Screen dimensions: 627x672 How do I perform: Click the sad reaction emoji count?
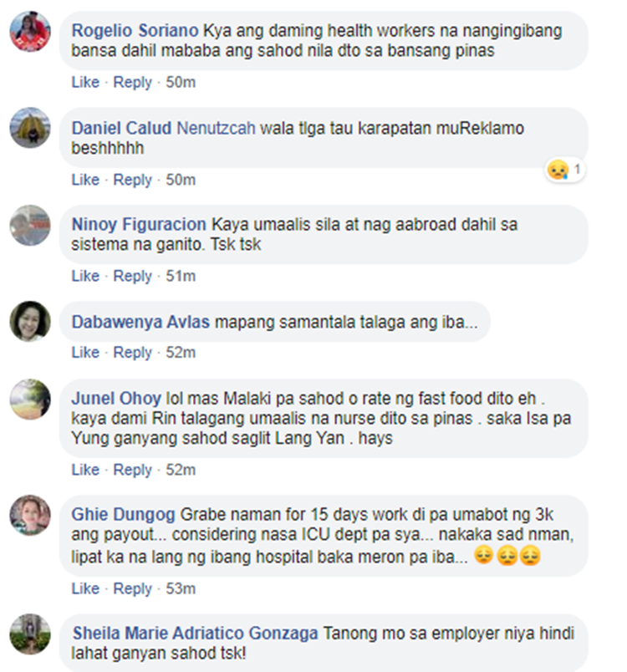click(565, 170)
